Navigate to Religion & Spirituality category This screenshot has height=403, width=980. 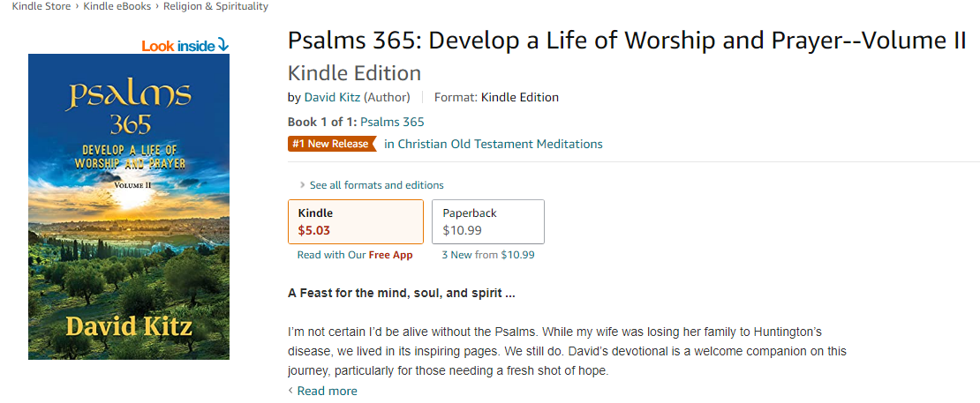(216, 6)
